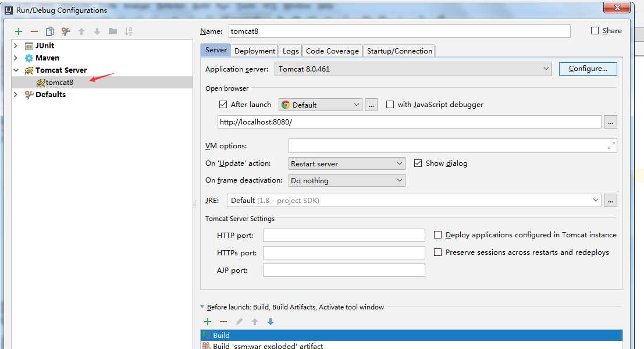The image size is (644, 349).
Task: Click the AJP port input field
Action: [344, 270]
